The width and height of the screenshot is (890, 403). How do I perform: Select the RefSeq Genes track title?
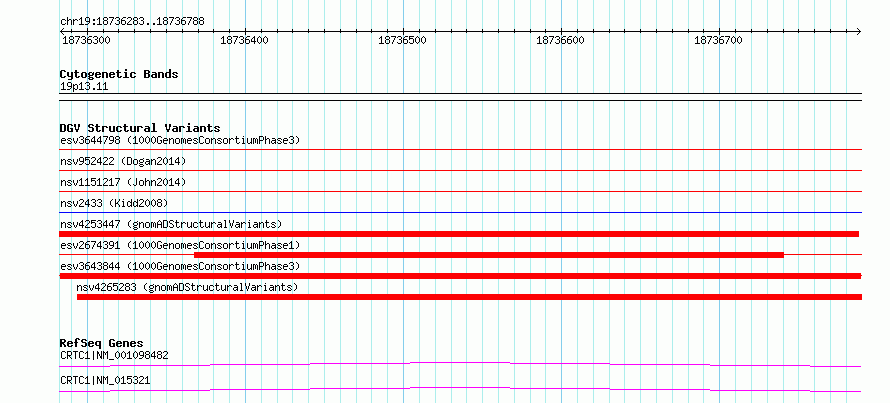point(102,343)
